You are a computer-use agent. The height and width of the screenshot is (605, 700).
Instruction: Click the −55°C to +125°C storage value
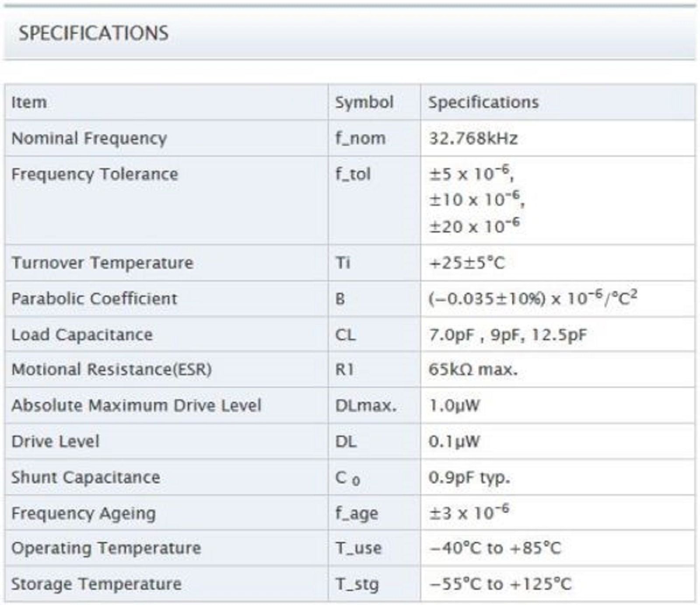coord(500,584)
